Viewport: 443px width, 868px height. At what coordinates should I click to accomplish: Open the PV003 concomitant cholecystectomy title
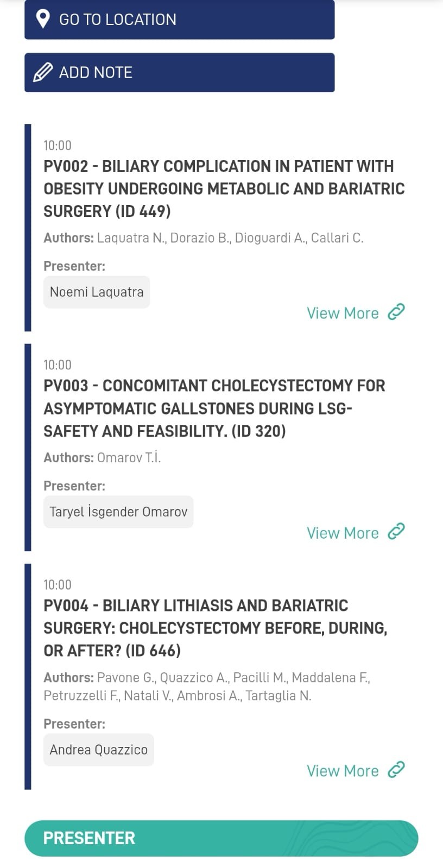214,408
